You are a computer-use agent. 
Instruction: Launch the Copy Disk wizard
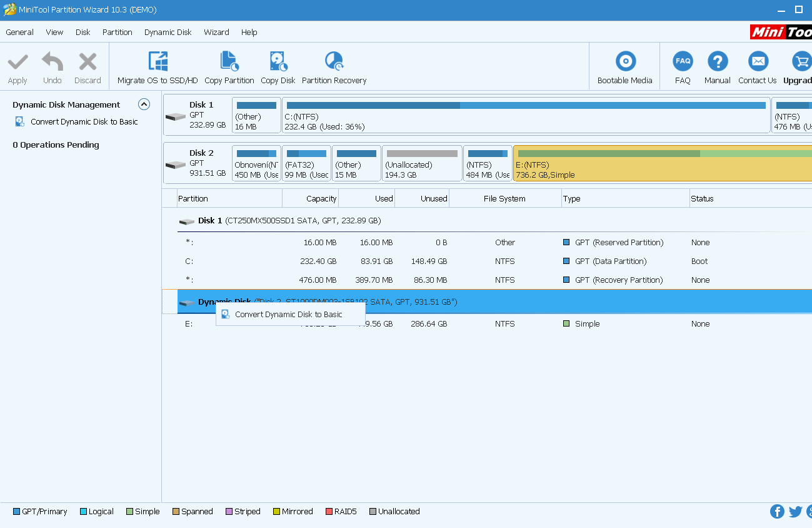(278, 61)
